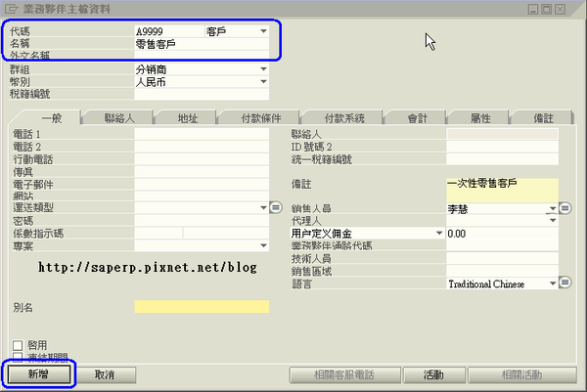Click the 備註 box containing 一次性零售客戶
The width and height of the screenshot is (587, 392).
(x=502, y=191)
